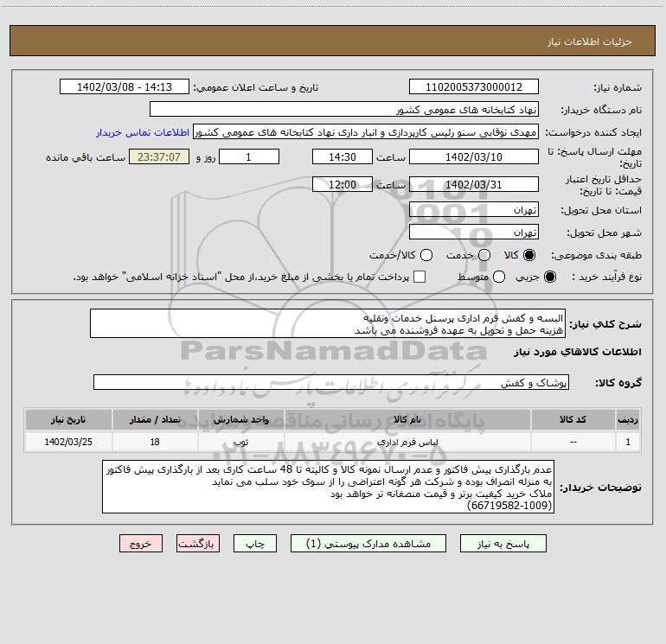Image resolution: width=666 pixels, height=644 pixels.
Task: Click the validity time field 12:00
Action: (x=343, y=185)
